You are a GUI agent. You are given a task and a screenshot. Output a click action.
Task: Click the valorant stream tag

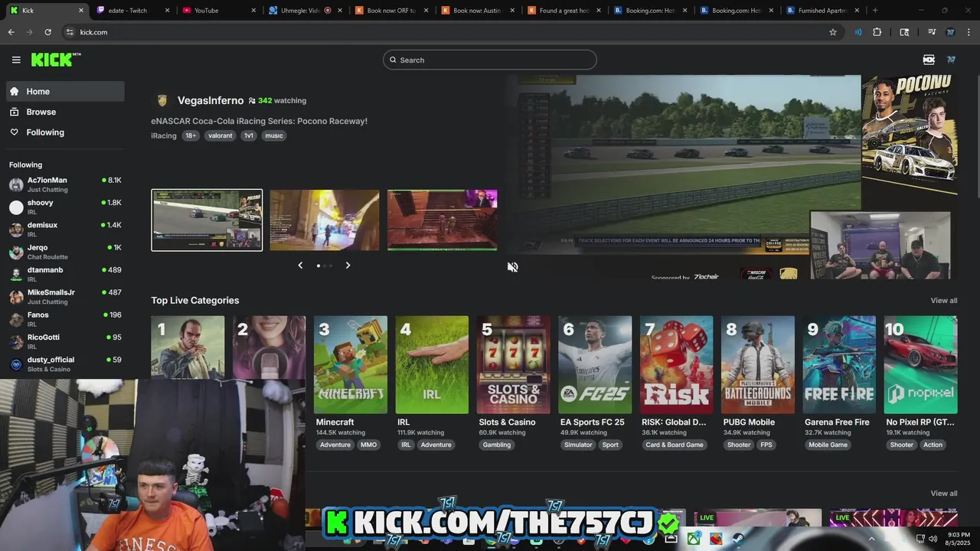[x=220, y=135]
